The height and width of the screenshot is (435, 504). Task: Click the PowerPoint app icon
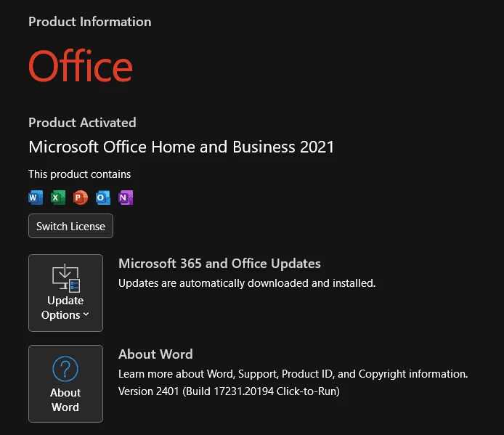pyautogui.click(x=81, y=198)
